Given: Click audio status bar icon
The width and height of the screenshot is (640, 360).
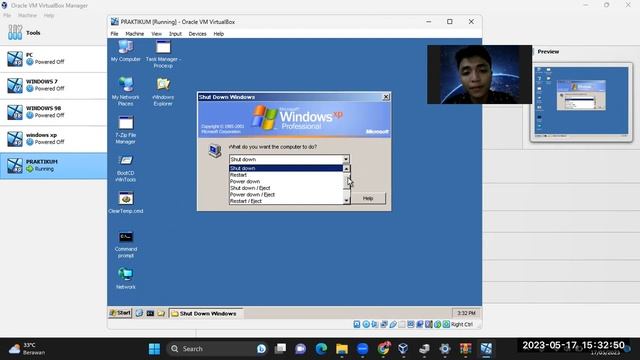Looking at the screenshot, I should click(x=375, y=324).
